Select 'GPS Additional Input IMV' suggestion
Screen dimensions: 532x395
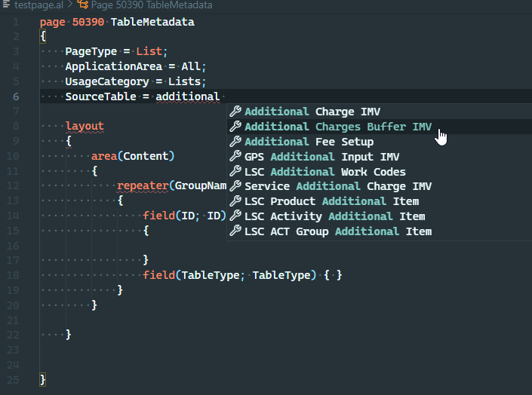coord(380,156)
